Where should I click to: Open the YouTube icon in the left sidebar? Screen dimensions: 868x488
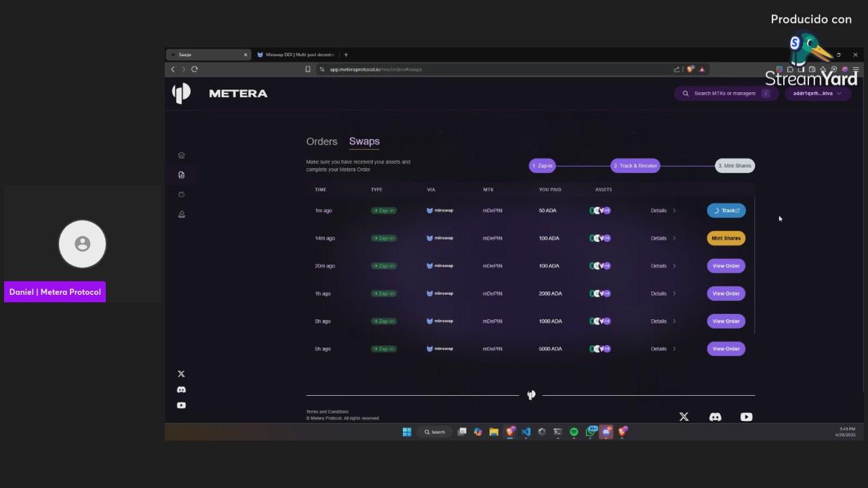[181, 405]
